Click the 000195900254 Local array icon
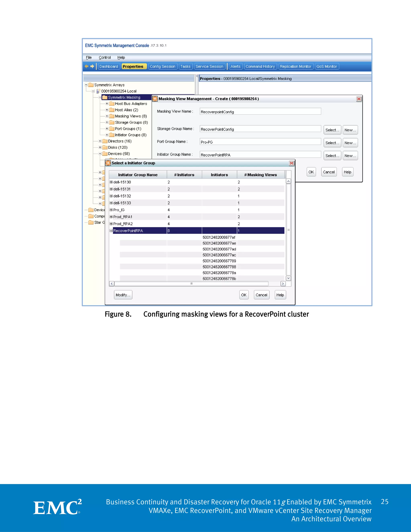This screenshot has height=532, width=411. tap(98, 91)
